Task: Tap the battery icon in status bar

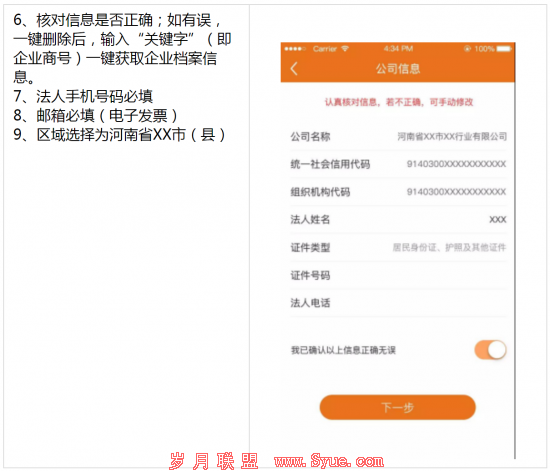Action: pos(504,49)
